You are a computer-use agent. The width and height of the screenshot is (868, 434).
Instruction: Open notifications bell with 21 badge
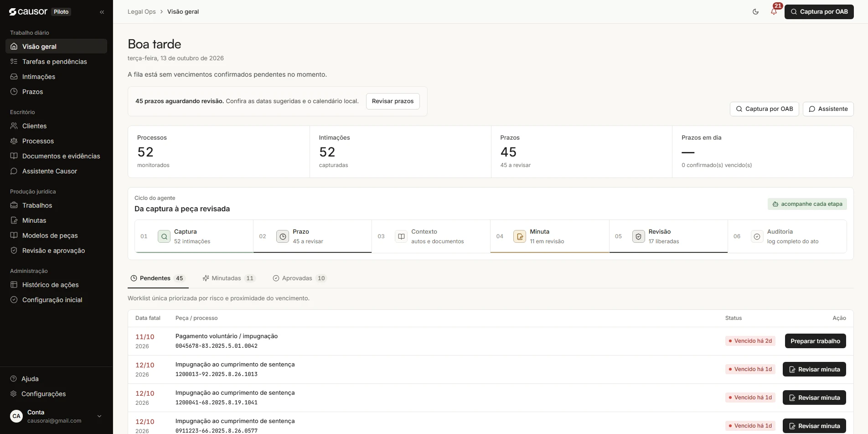click(x=774, y=11)
